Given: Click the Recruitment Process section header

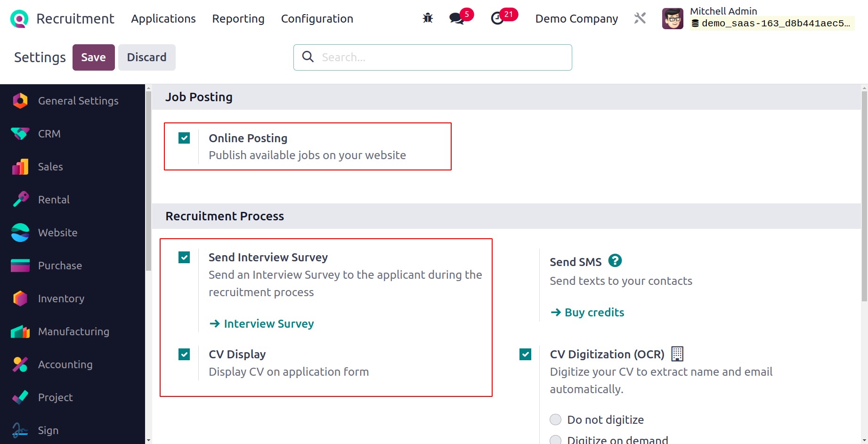Looking at the screenshot, I should click(225, 216).
